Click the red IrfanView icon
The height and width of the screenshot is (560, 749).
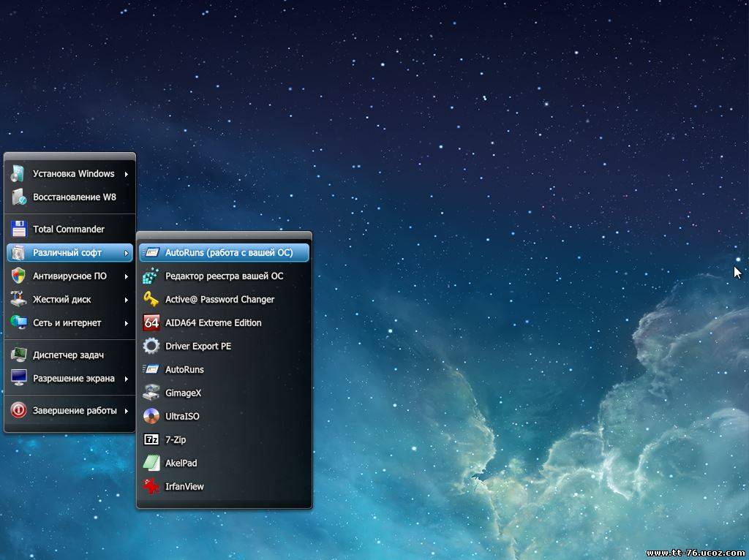[x=151, y=486]
